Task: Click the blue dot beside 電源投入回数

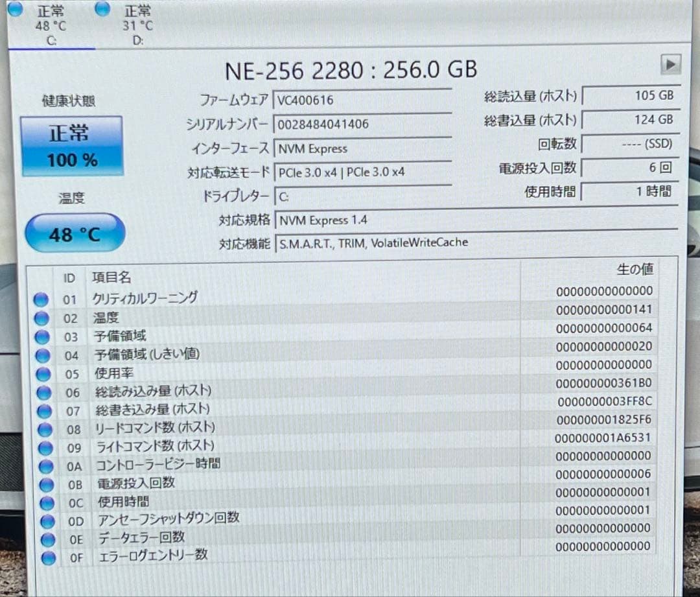Action: [x=43, y=484]
